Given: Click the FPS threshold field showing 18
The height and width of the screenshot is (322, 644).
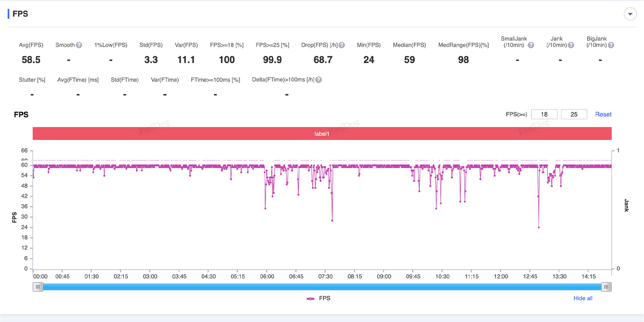Looking at the screenshot, I should (544, 114).
